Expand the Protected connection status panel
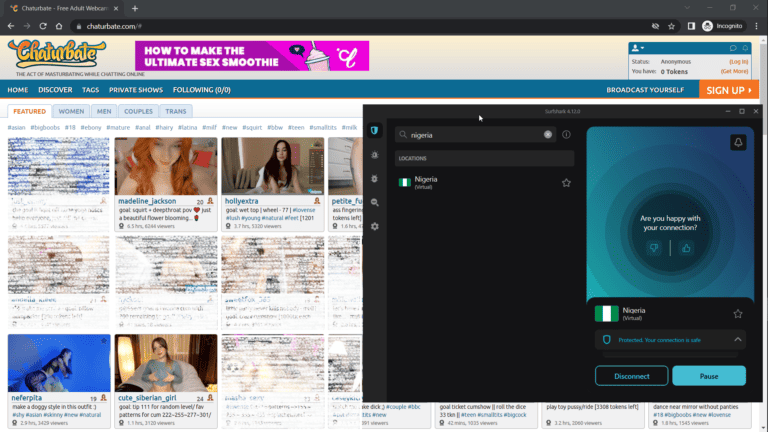768x432 pixels. point(738,340)
